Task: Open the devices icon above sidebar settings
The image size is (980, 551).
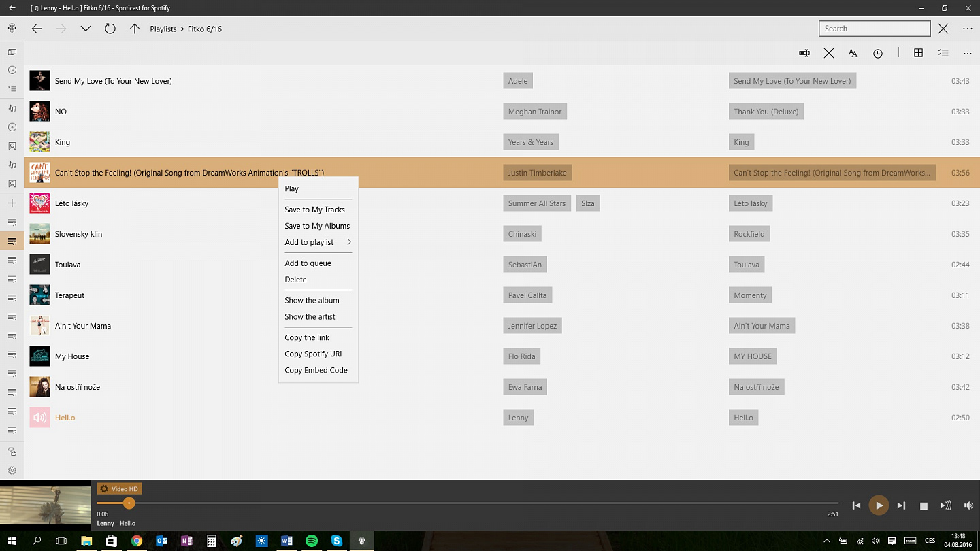Action: click(12, 451)
